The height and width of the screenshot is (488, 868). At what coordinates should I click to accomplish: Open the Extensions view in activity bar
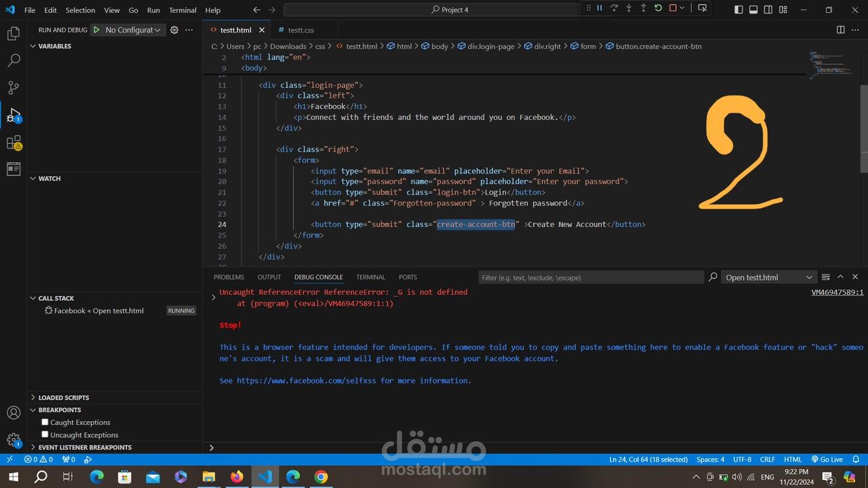pyautogui.click(x=14, y=142)
